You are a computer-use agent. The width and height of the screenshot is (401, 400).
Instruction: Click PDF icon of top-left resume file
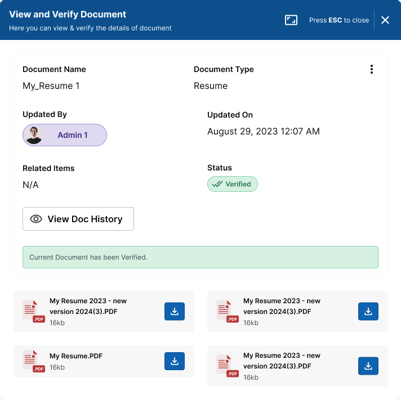(x=34, y=311)
